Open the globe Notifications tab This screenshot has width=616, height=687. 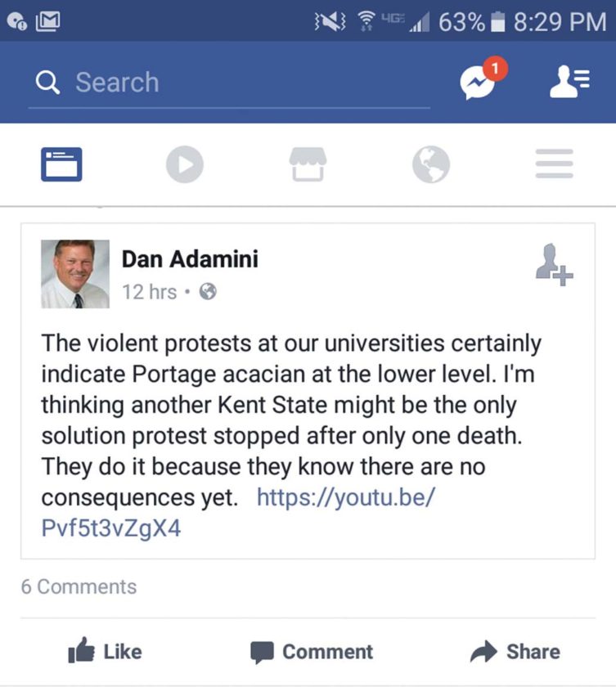pos(430,164)
